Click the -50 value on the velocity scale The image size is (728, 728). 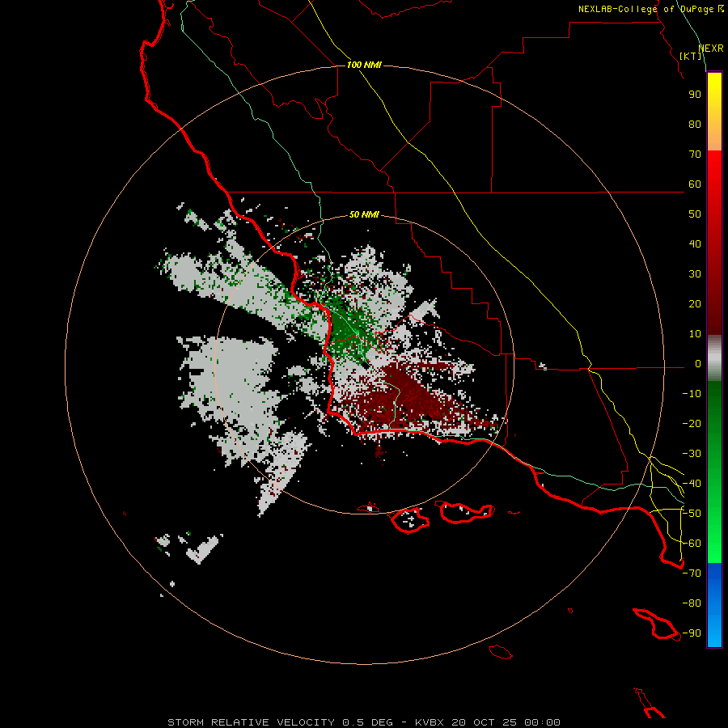tap(692, 514)
